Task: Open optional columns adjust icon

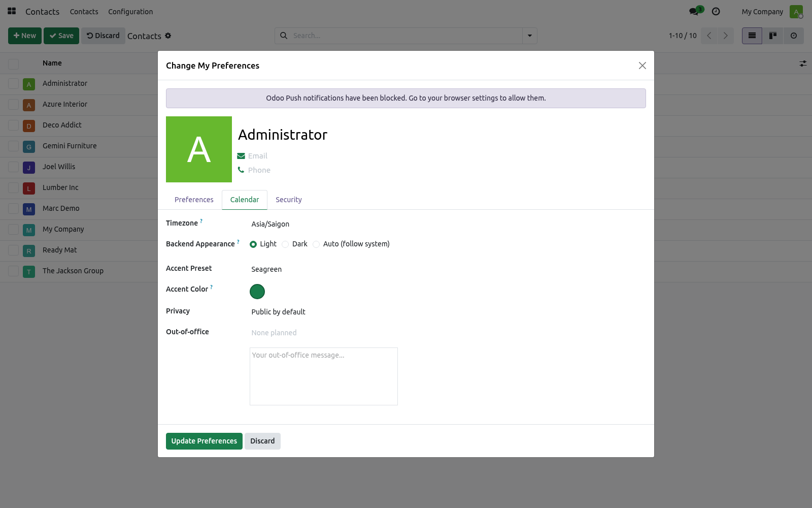Action: tap(803, 63)
